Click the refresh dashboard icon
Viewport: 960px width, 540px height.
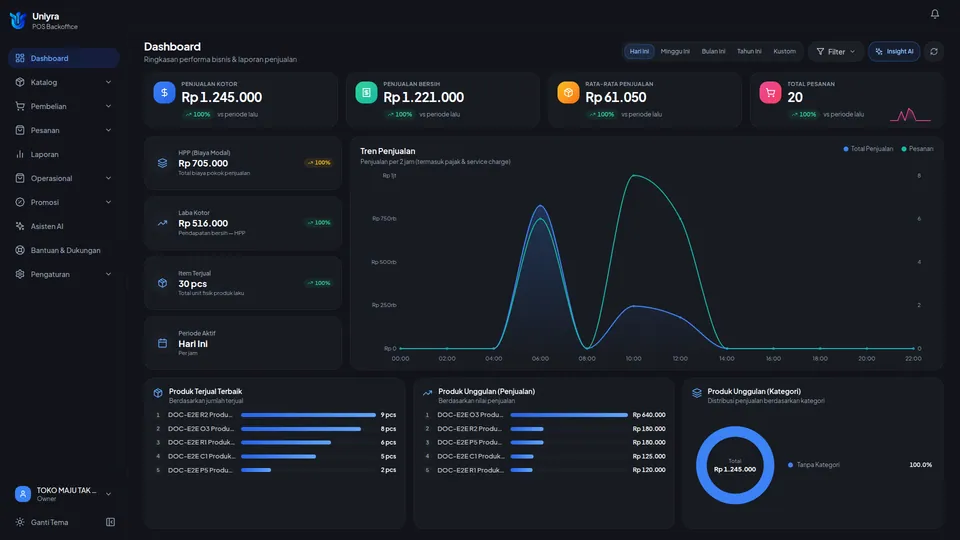pyautogui.click(x=934, y=51)
